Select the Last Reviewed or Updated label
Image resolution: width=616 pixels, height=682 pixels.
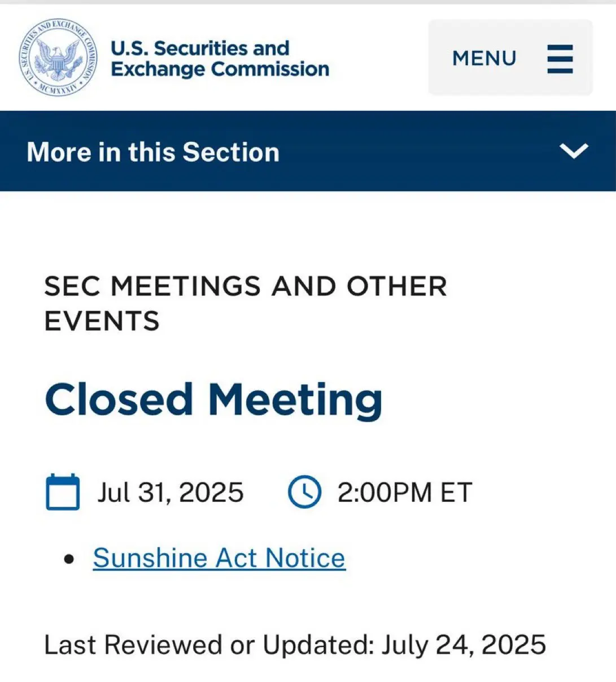(209, 645)
